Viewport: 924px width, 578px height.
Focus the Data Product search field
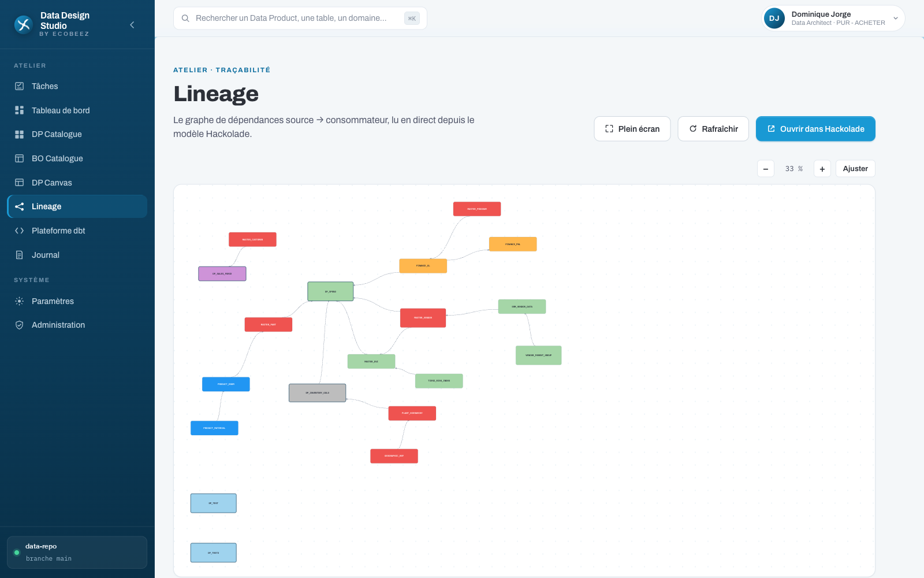tap(300, 18)
